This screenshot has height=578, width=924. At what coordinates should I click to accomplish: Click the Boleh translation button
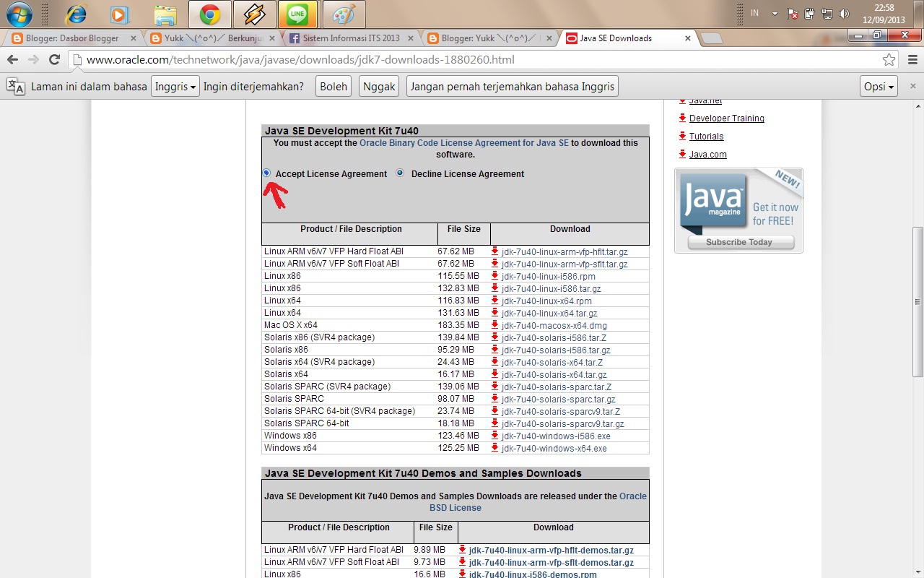333,85
